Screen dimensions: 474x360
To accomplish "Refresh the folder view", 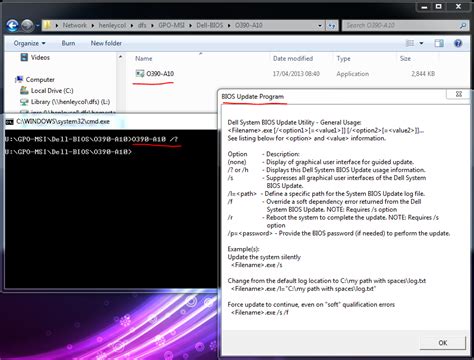I will 332,26.
